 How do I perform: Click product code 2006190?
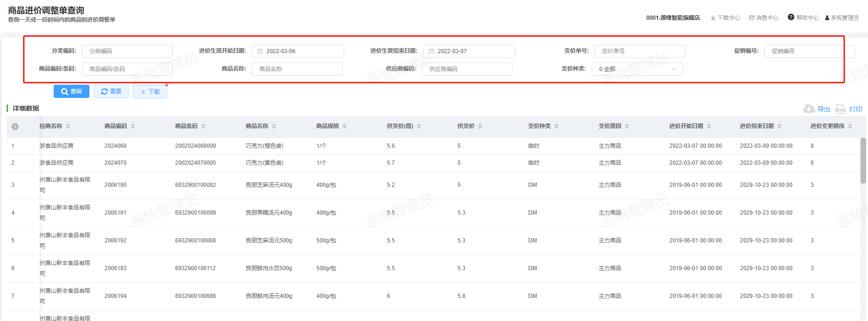pos(115,185)
